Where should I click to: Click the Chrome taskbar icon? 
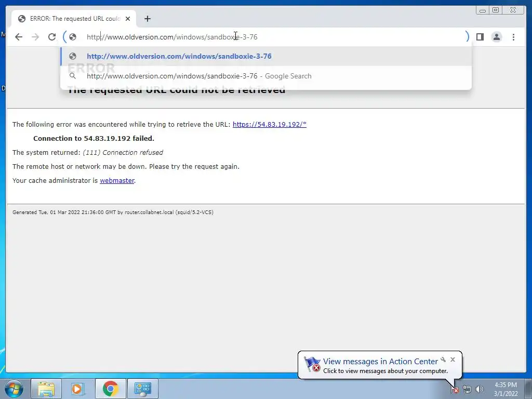point(110,389)
